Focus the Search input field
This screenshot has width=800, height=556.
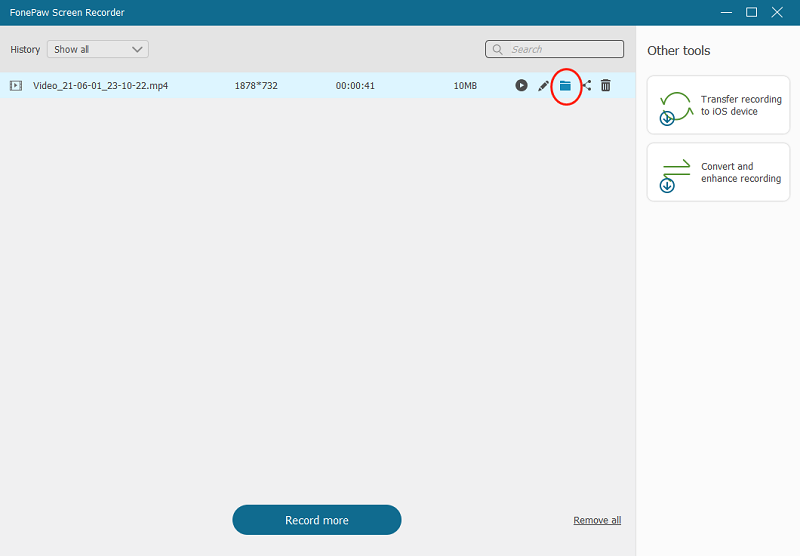pyautogui.click(x=554, y=49)
